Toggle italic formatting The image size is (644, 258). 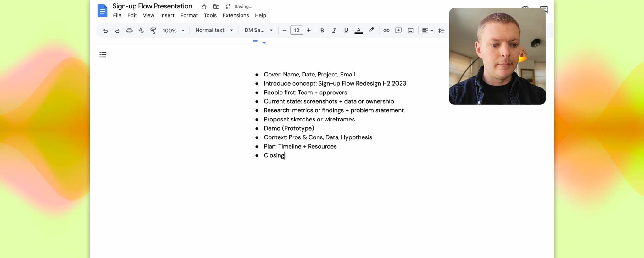click(x=334, y=31)
